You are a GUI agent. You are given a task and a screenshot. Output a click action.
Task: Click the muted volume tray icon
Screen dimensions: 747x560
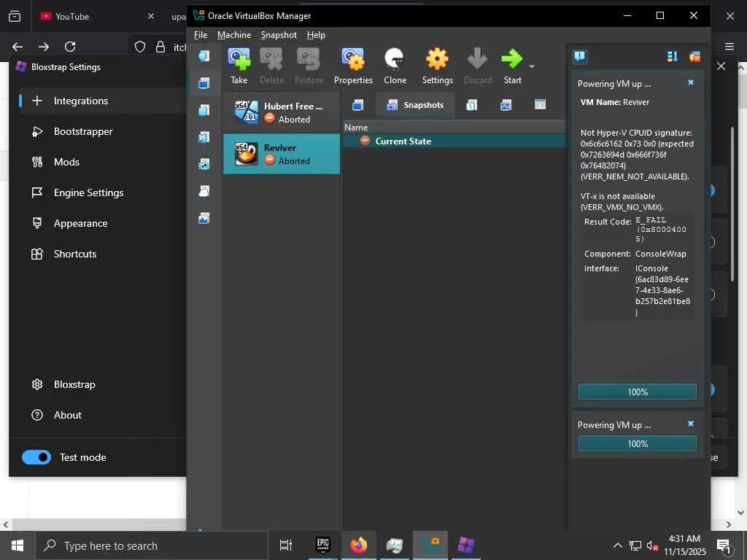coord(653,545)
